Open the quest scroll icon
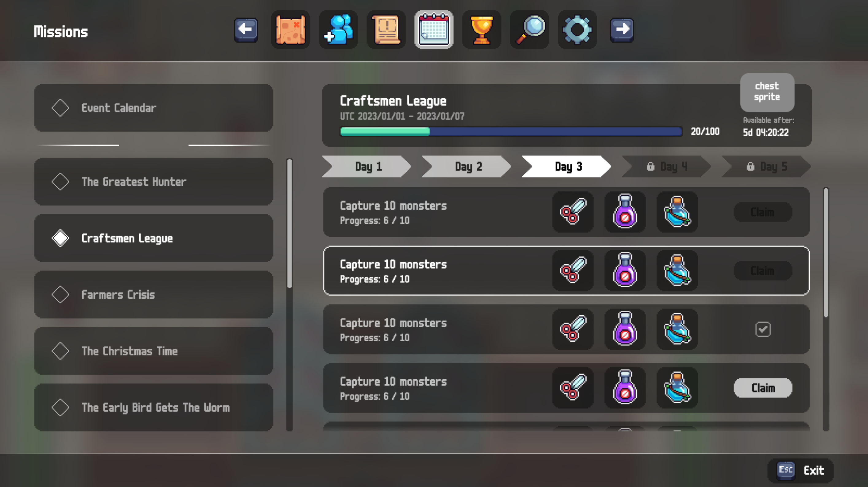Image resolution: width=868 pixels, height=487 pixels. 386,30
